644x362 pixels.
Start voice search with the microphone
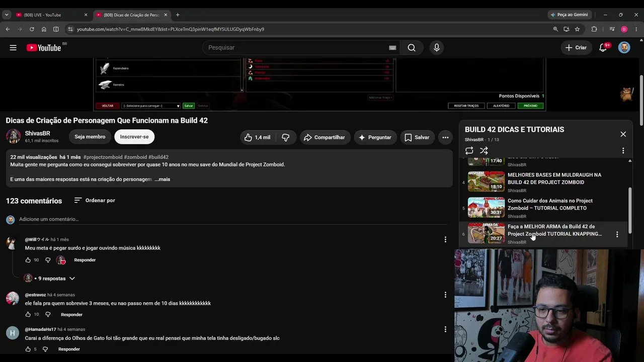click(437, 48)
